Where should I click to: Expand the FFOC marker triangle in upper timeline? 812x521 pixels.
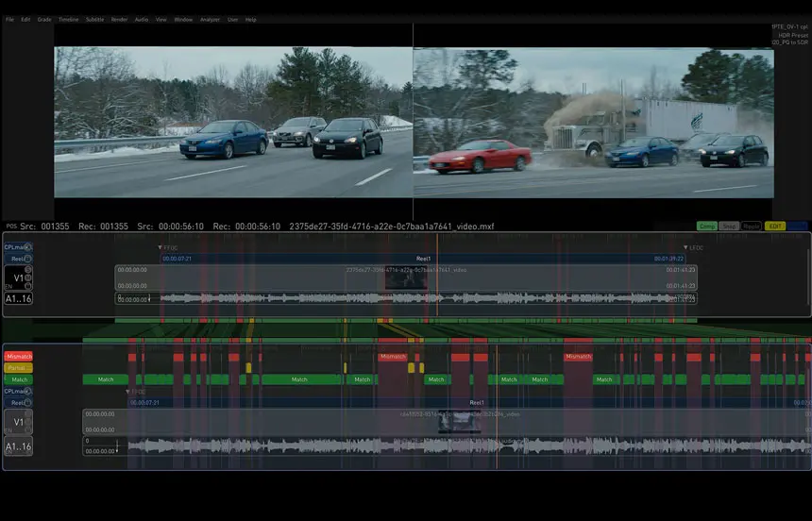[160, 247]
